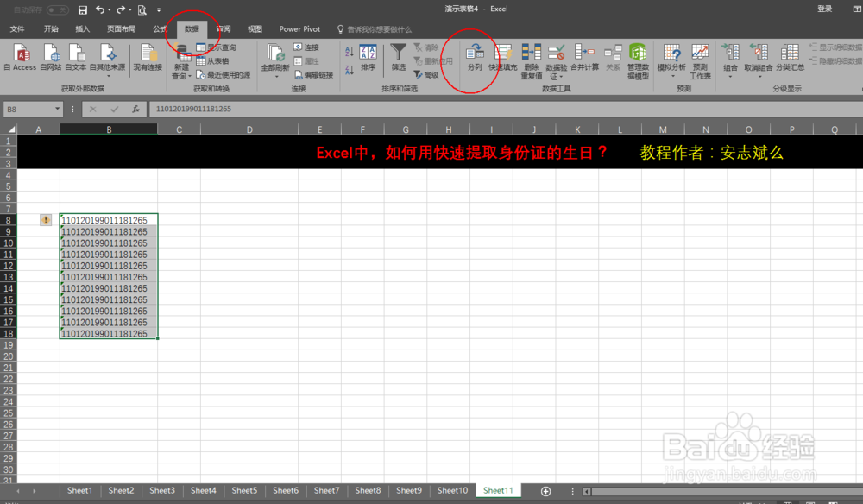Click the Redo arrow icon
Screen dimensions: 863x504
121,9
